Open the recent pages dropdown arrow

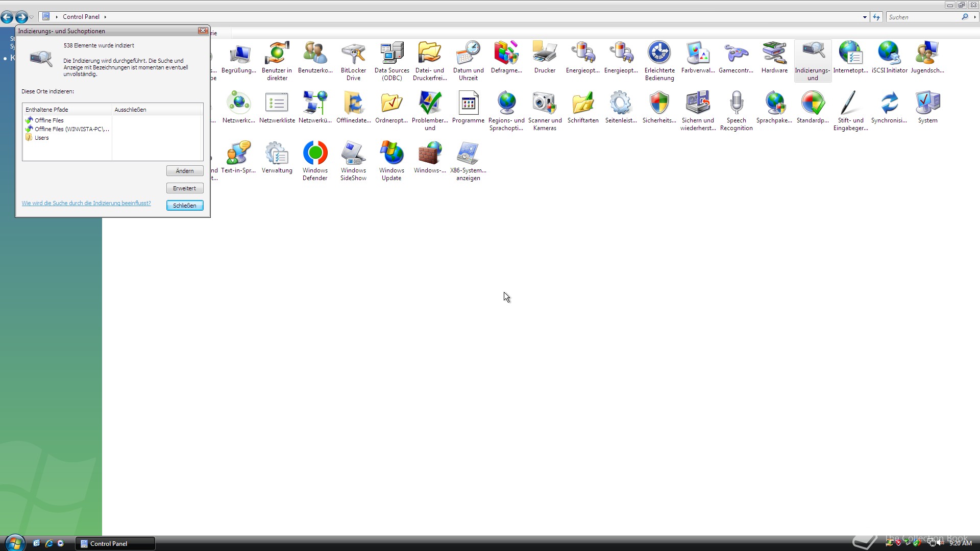[32, 17]
